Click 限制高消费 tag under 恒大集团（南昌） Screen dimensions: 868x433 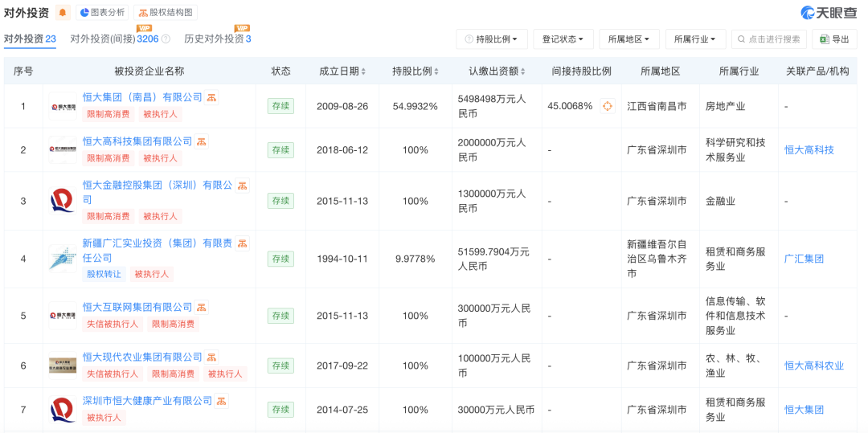pos(108,114)
